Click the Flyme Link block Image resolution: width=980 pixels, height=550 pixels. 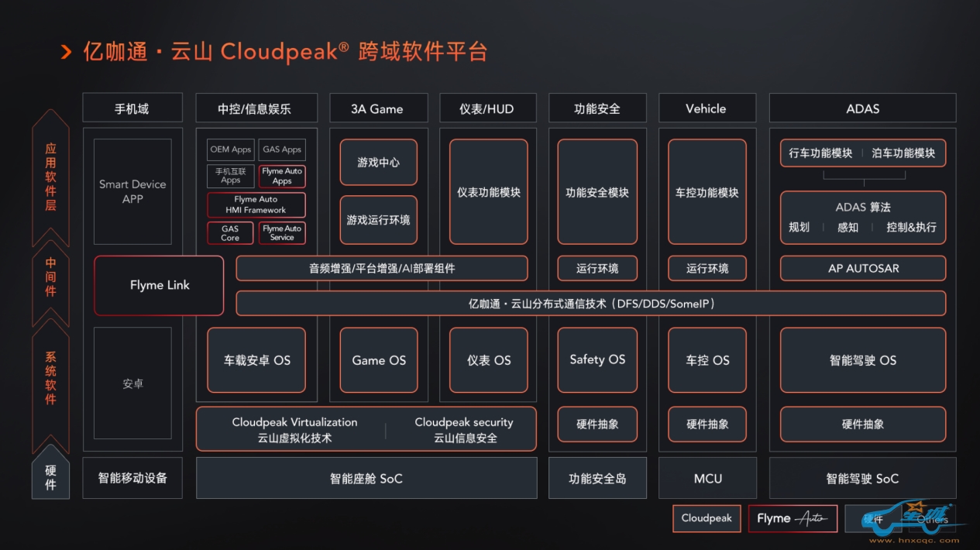pos(159,285)
